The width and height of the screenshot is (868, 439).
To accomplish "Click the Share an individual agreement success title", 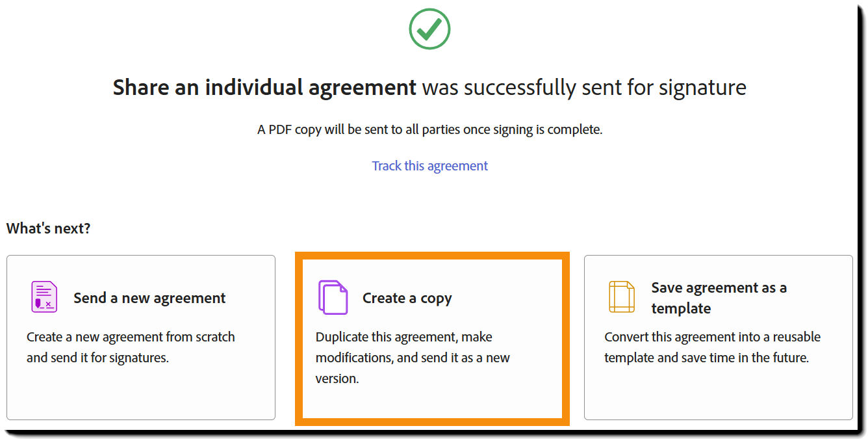I will [x=429, y=86].
